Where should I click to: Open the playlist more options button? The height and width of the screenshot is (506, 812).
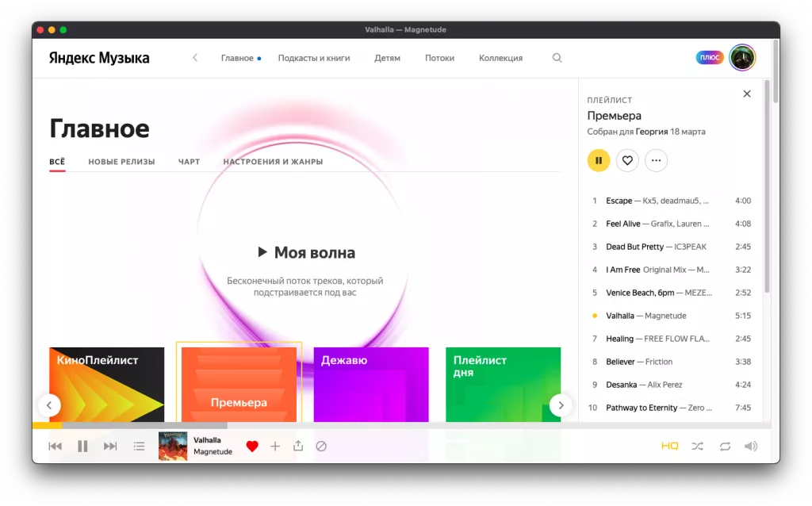click(656, 160)
